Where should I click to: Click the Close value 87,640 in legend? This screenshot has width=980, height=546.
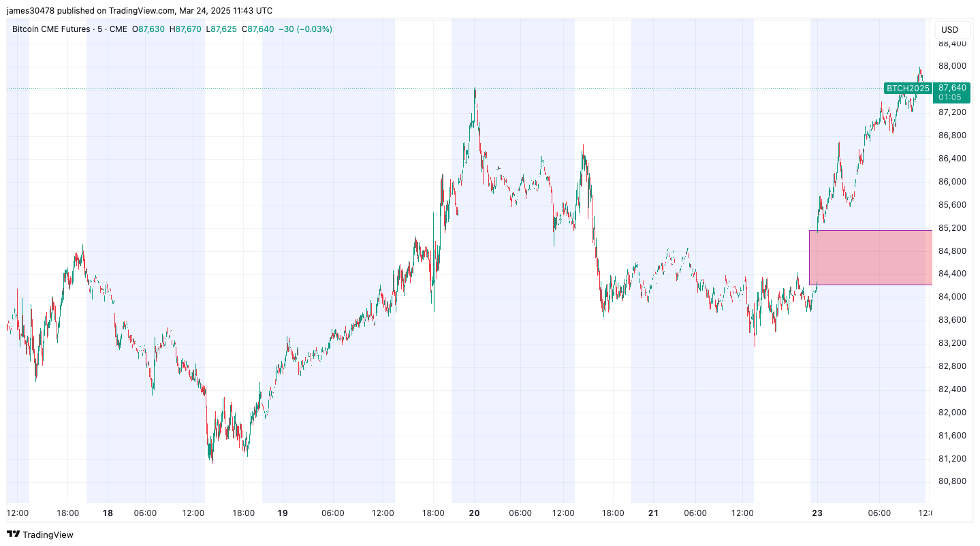[x=261, y=29]
